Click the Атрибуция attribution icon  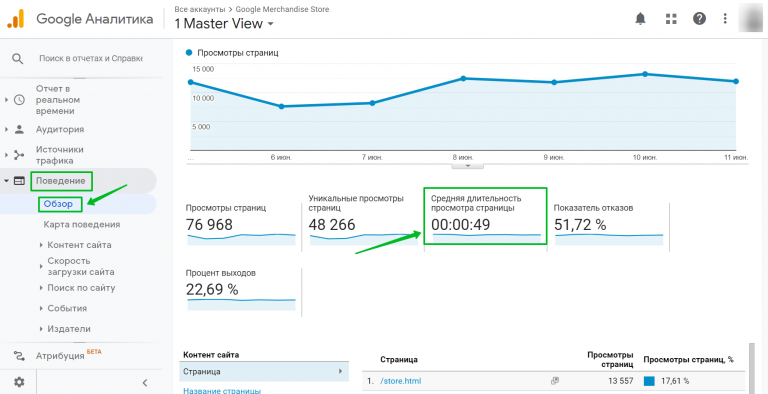pyautogui.click(x=19, y=355)
